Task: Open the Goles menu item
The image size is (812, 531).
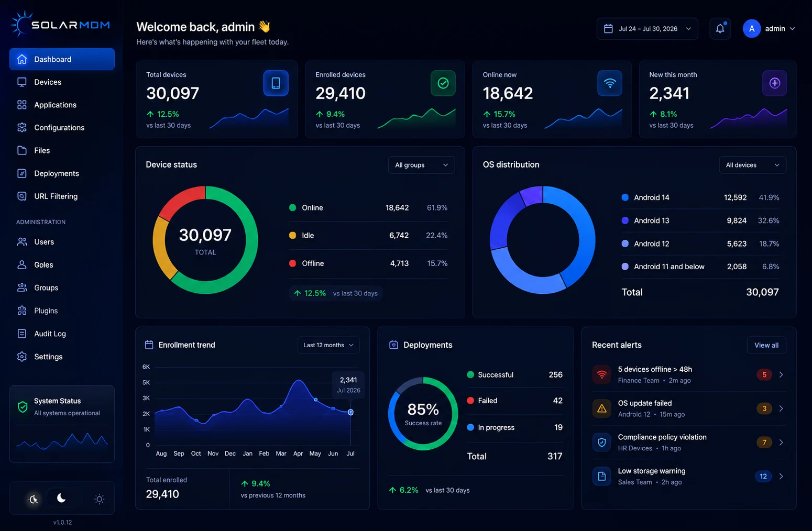Action: (62, 265)
